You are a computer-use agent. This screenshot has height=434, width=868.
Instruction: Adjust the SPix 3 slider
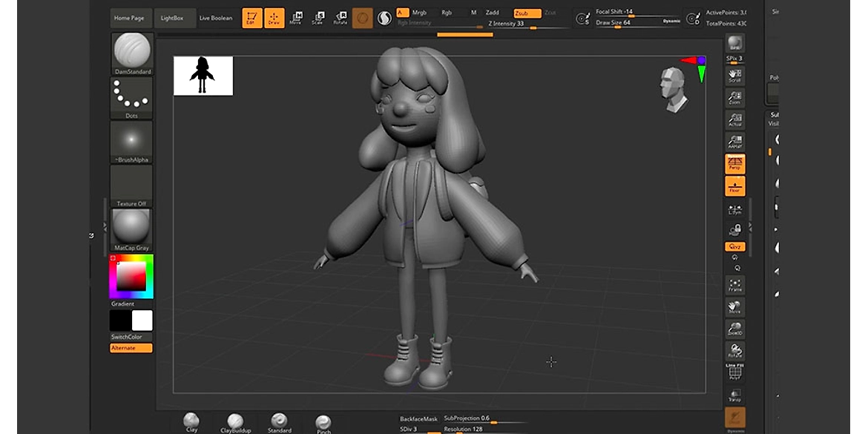[x=734, y=60]
